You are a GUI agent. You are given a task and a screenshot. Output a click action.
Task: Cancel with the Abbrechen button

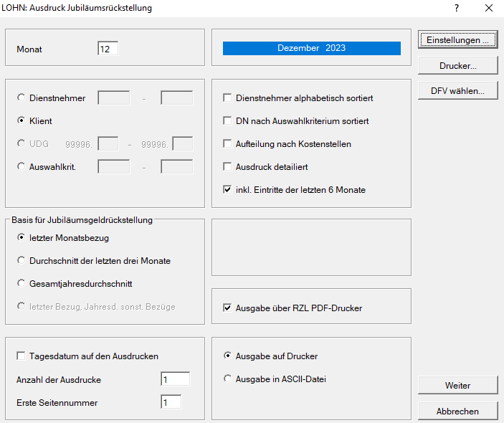pyautogui.click(x=457, y=412)
